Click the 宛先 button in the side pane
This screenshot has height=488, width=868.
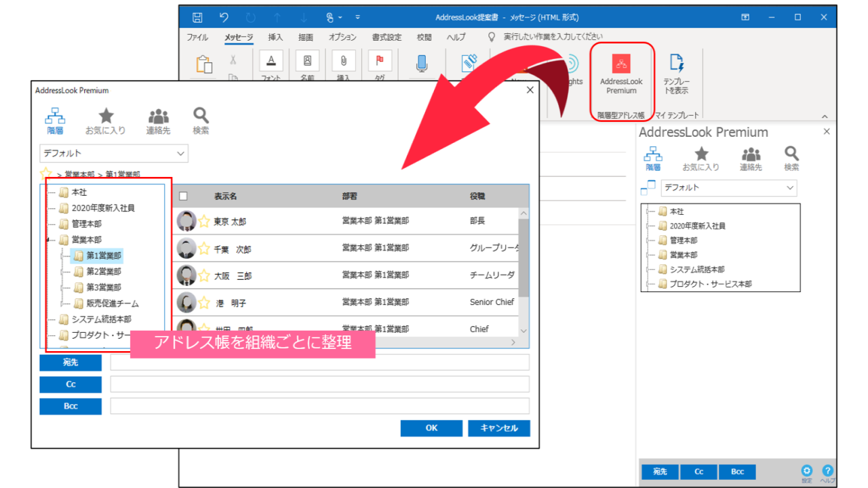(660, 472)
